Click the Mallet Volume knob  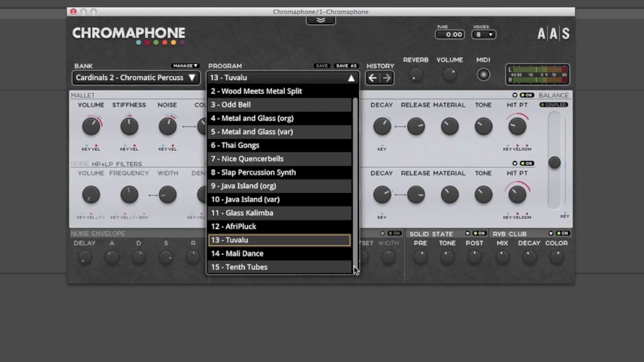tap(91, 127)
